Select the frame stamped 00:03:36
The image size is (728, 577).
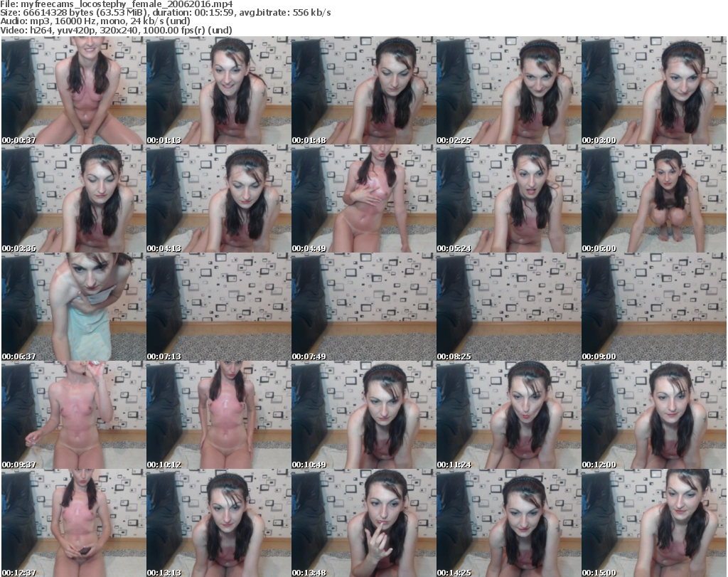coord(73,198)
